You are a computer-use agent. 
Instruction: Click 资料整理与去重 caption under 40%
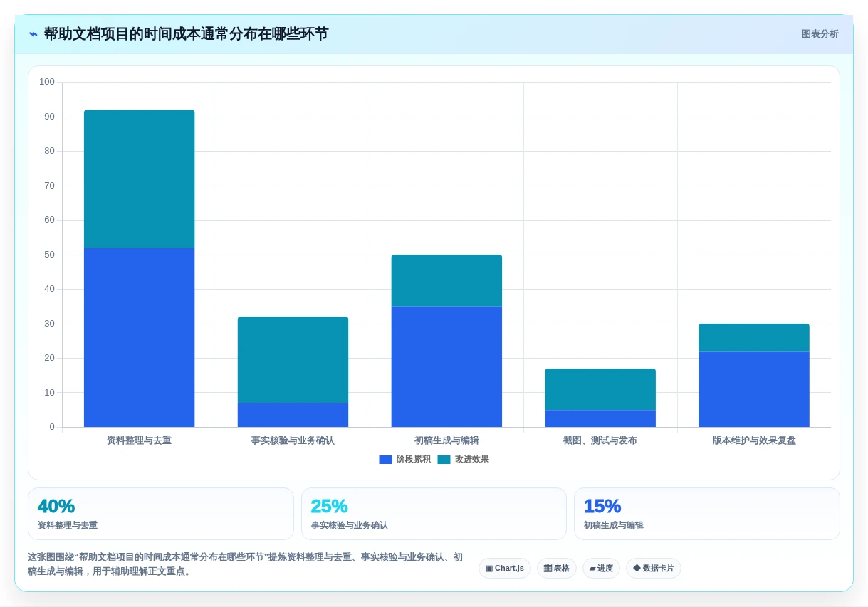coord(68,525)
